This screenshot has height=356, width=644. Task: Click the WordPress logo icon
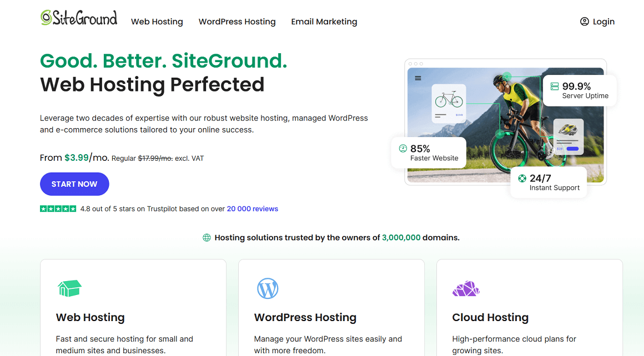(x=268, y=288)
